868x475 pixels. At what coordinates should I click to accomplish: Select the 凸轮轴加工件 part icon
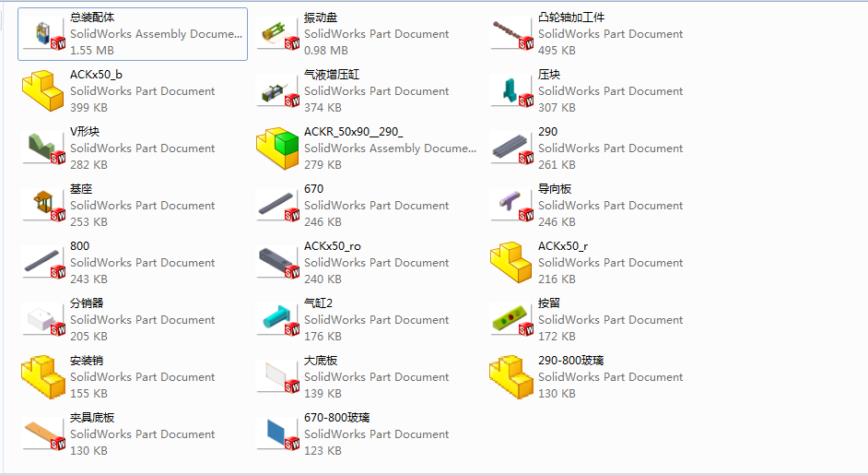511,34
